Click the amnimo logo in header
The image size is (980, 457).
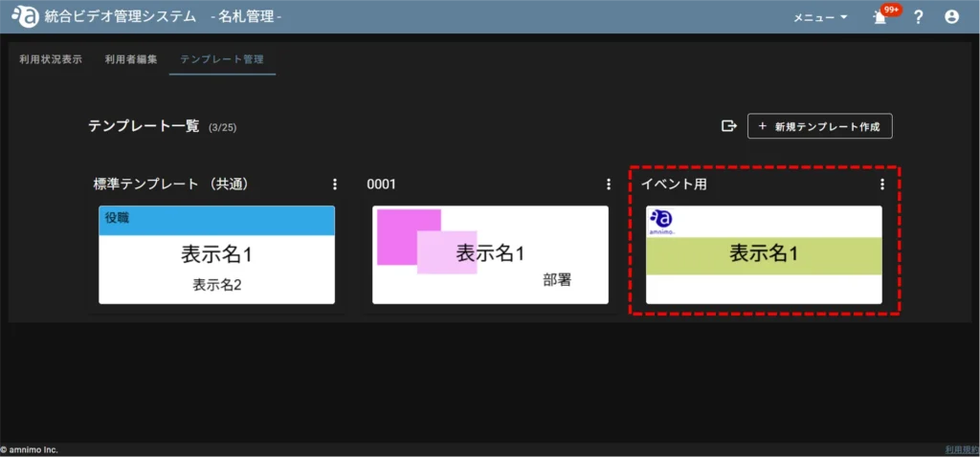[25, 16]
